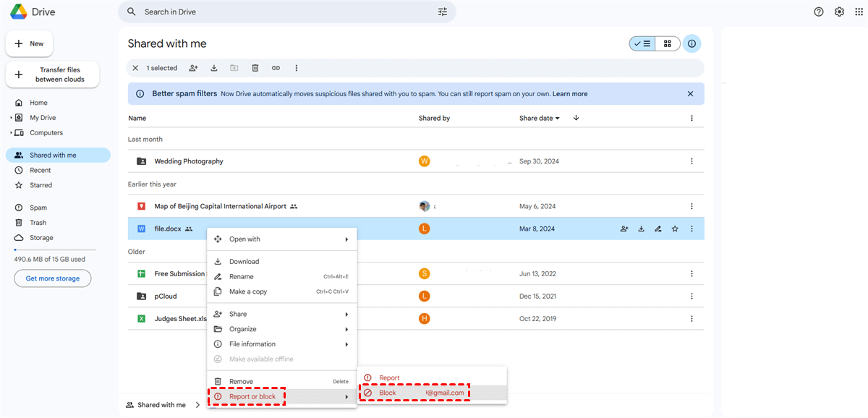Click the download icon in selection toolbar

pos(214,68)
